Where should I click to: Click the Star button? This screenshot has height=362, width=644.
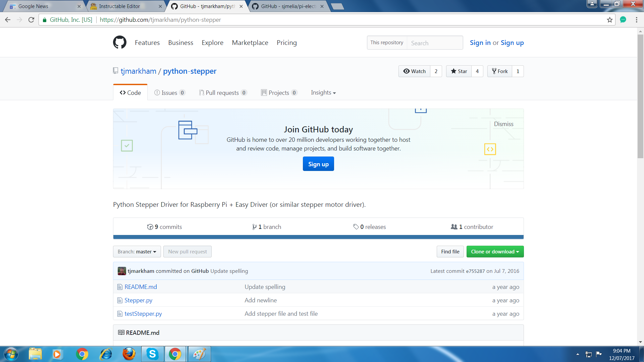tap(459, 71)
